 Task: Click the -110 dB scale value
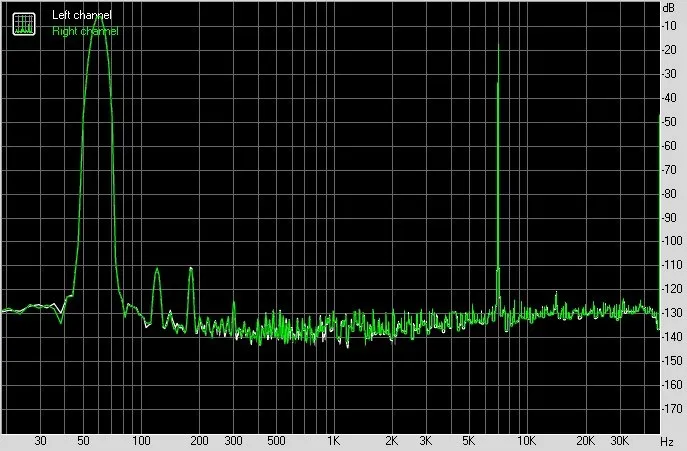[x=672, y=265]
